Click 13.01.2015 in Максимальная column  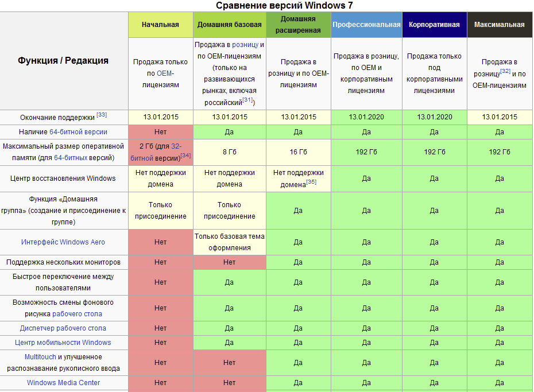[x=500, y=117]
